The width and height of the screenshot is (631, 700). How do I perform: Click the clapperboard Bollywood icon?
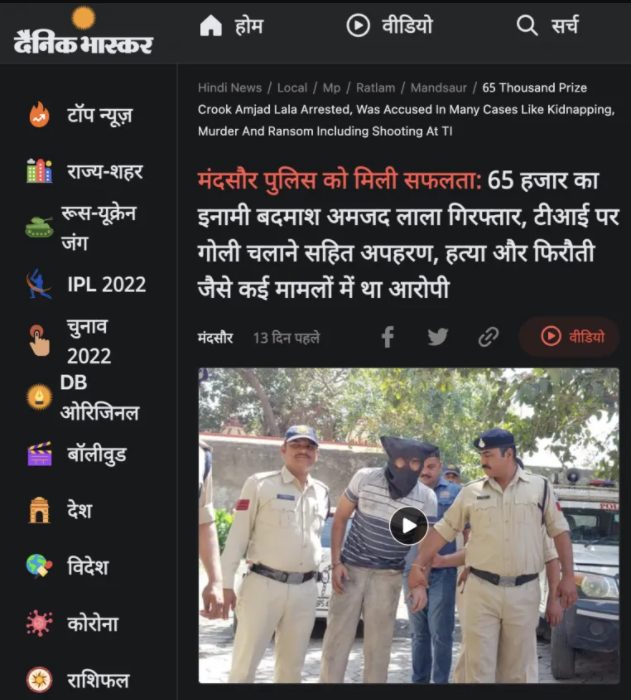tap(39, 454)
